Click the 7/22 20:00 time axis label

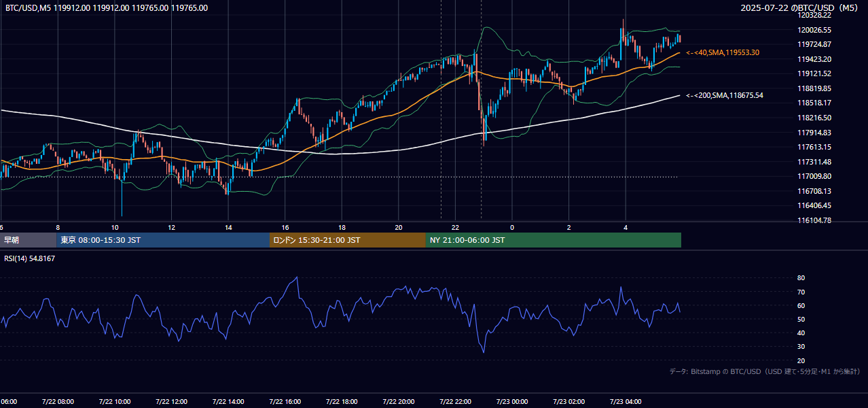pyautogui.click(x=399, y=402)
